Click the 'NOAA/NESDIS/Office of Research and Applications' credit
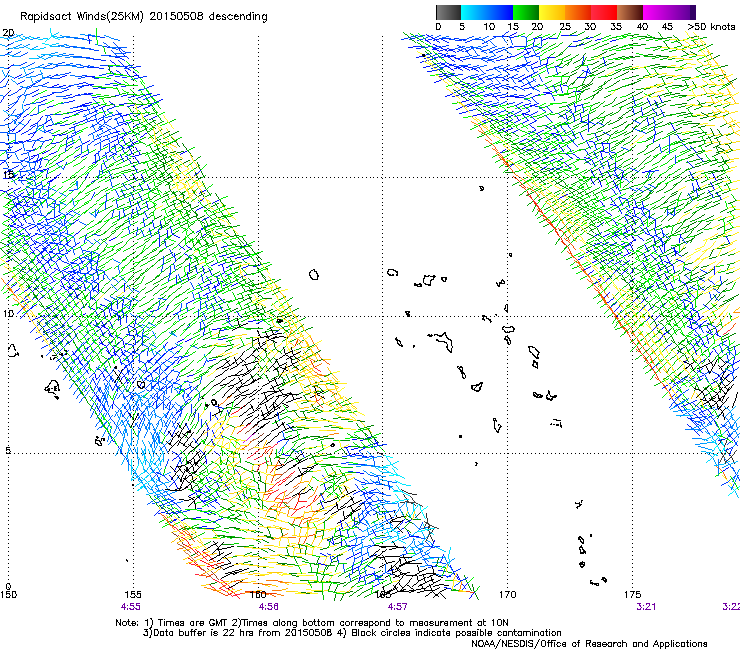Screen dimensions: 740x650 (x=589, y=644)
